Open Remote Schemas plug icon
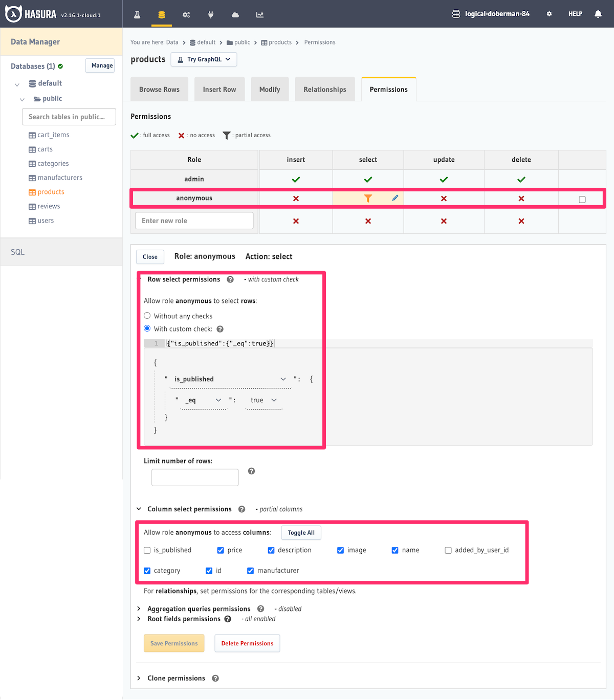Image resolution: width=614 pixels, height=700 pixels. tap(211, 15)
